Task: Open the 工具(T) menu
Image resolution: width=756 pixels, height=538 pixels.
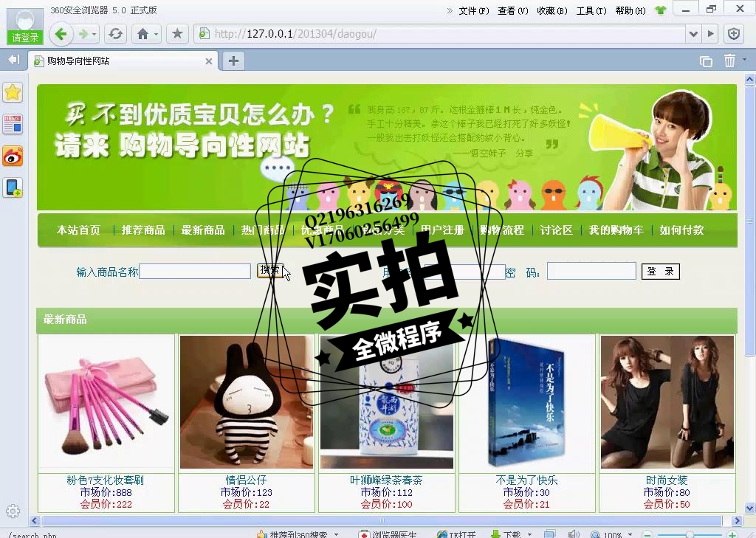Action: pos(591,10)
